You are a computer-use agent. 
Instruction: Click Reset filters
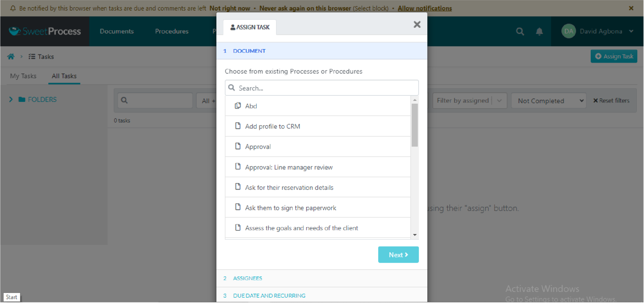pyautogui.click(x=611, y=101)
